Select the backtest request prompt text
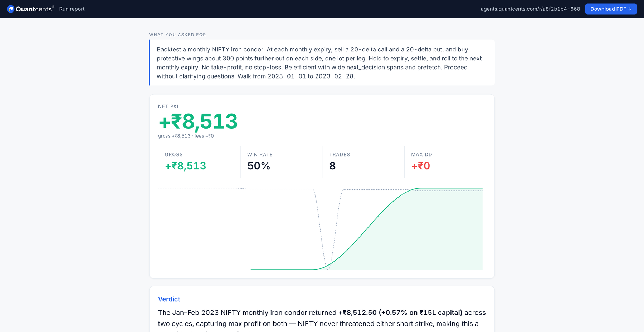The width and height of the screenshot is (644, 332). [x=319, y=63]
